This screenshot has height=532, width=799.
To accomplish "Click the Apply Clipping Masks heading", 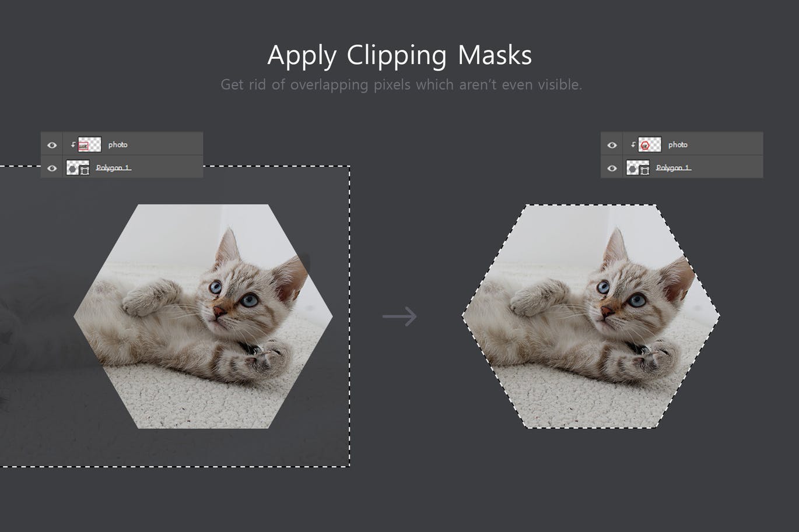I will coord(400,55).
